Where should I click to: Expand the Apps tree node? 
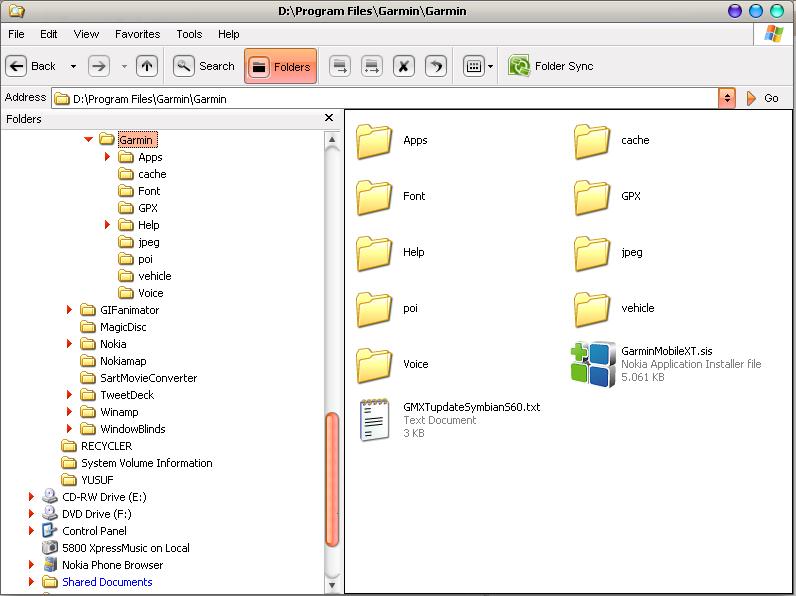[107, 156]
